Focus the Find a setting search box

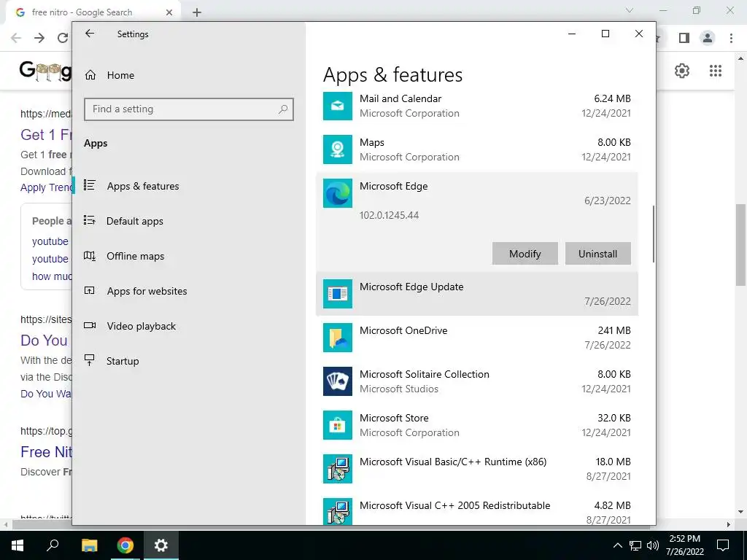[189, 109]
